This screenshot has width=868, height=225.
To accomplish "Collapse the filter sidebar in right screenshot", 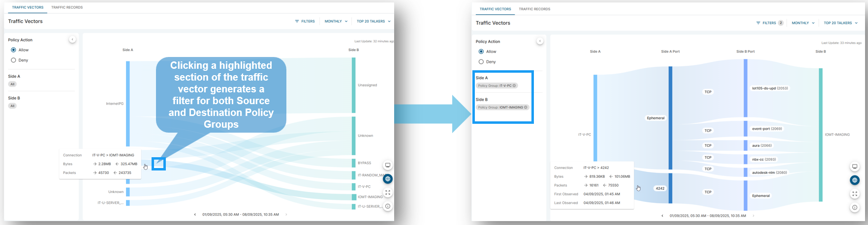I will pos(540,41).
